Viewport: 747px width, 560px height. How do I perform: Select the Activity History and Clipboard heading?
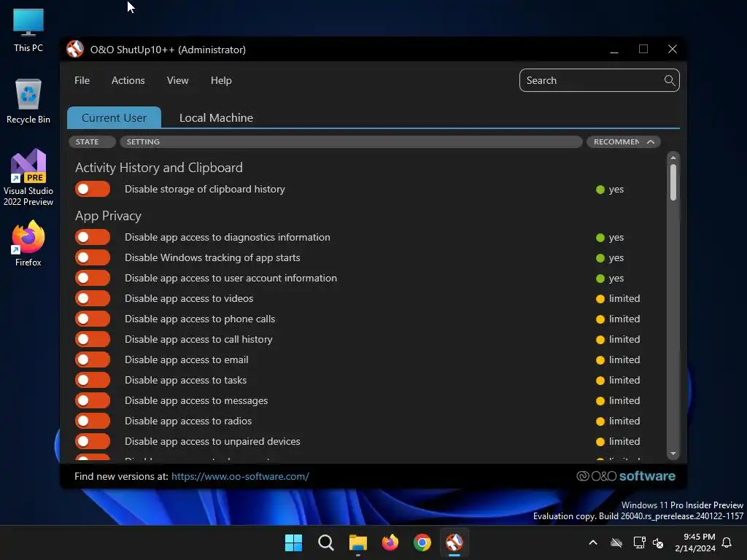[x=158, y=168]
